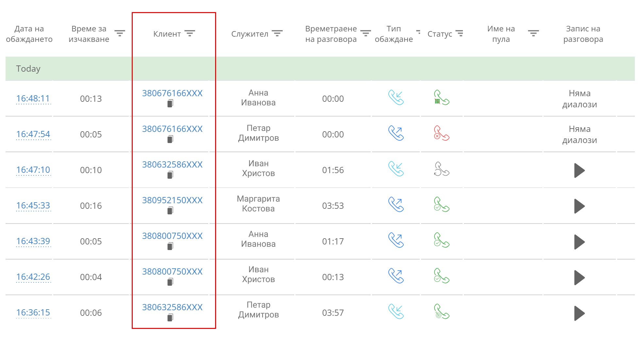
Task: Play the call recording from 16:36:15
Action: pos(579,313)
